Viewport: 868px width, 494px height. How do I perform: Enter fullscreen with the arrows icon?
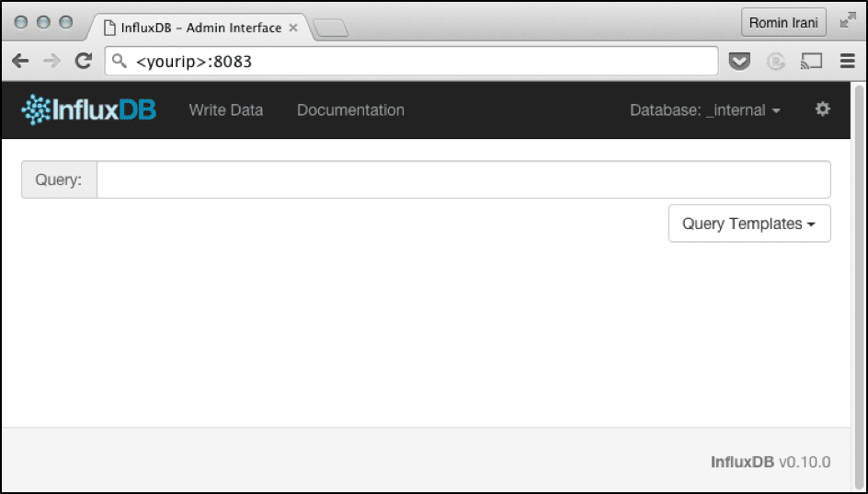[847, 21]
